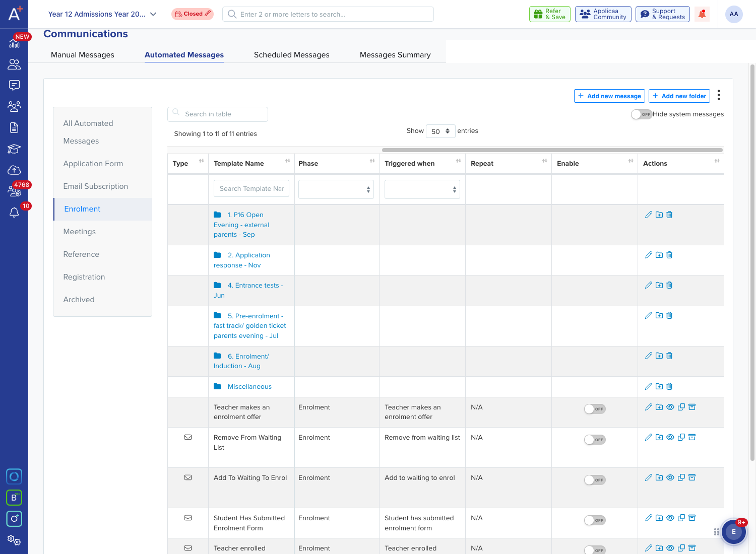Archive the Teacher makes an enrolment offer message
Viewport: 756px width, 554px height.
pyautogui.click(x=692, y=407)
